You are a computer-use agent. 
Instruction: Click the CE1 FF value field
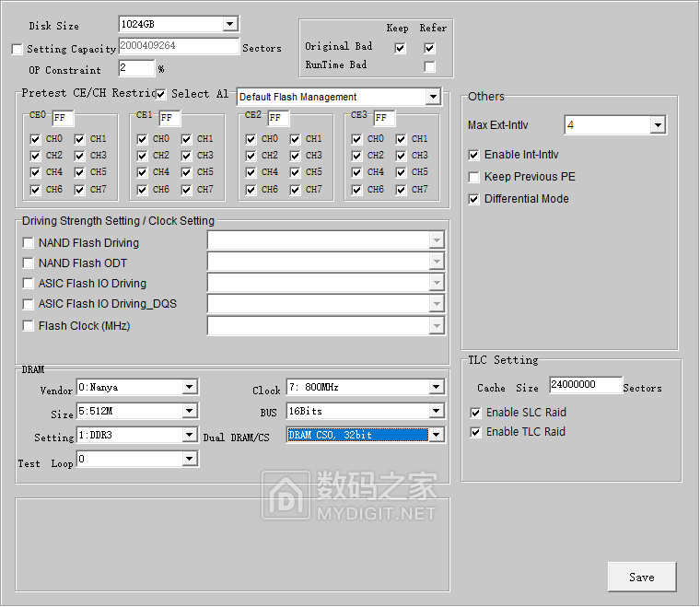169,118
